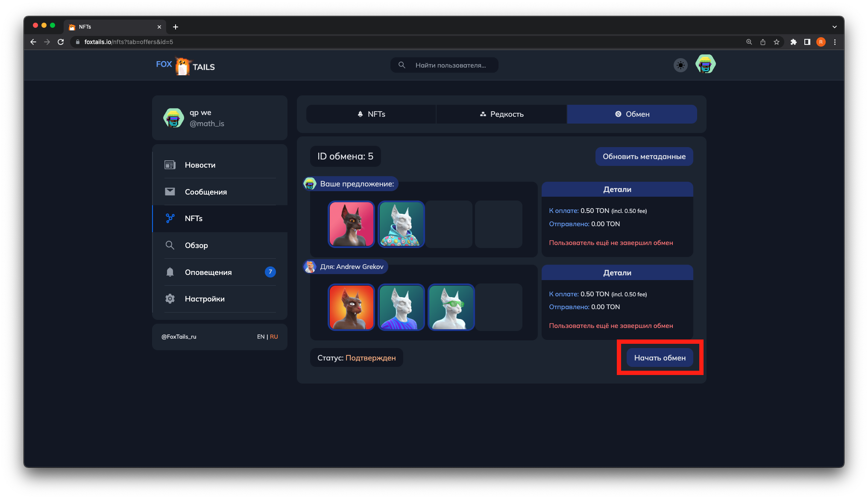This screenshot has height=499, width=868.
Task: Click the Найти пользователя search field
Action: (x=450, y=65)
